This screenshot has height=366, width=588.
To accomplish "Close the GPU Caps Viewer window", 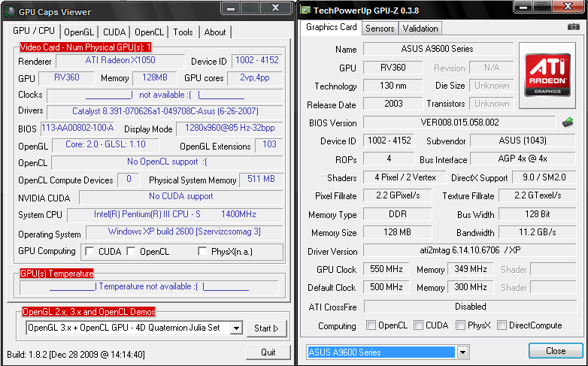I will (x=275, y=8).
